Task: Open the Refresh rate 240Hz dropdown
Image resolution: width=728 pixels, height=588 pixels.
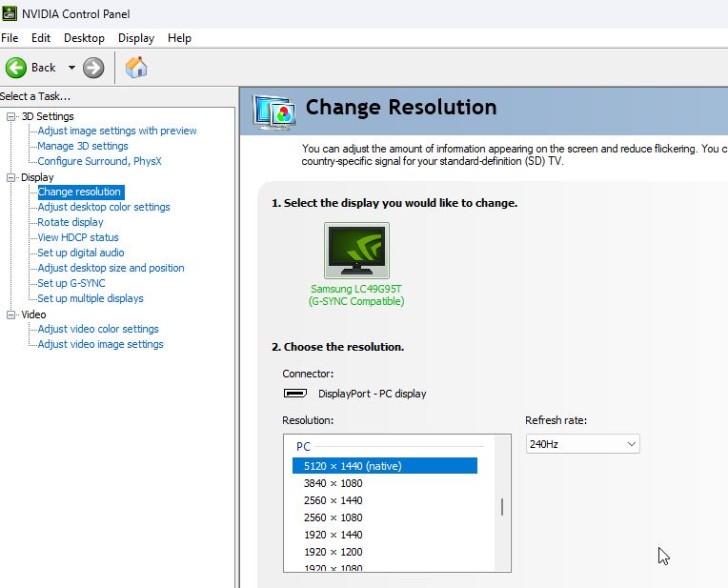Action: click(582, 444)
